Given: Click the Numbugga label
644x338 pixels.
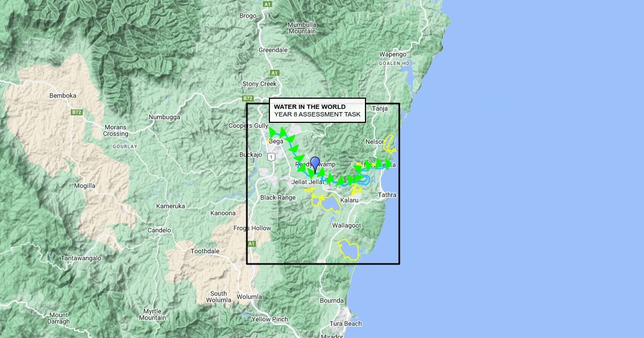Looking at the screenshot, I should tap(164, 117).
